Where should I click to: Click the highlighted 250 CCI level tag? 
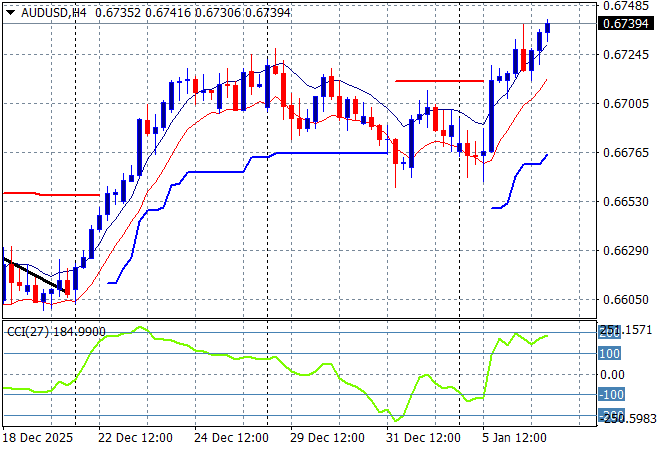click(611, 332)
